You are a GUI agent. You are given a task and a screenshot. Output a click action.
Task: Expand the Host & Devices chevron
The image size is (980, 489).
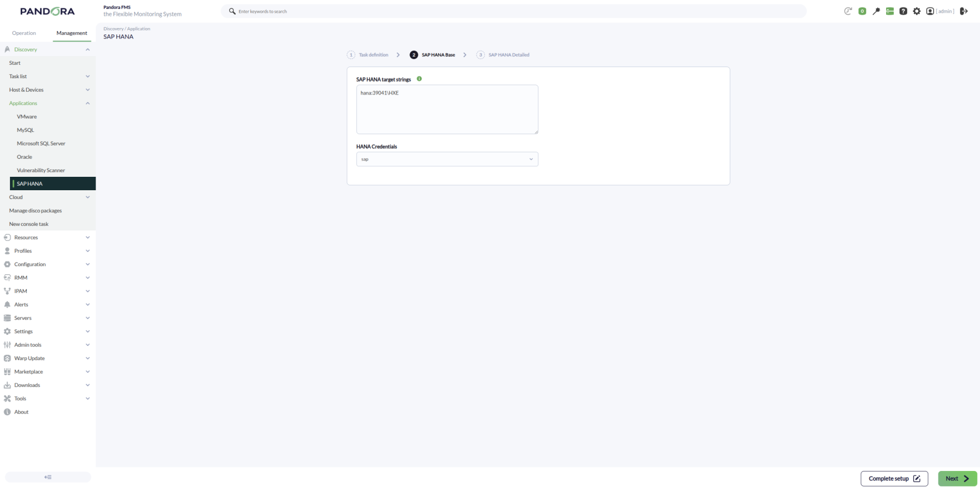(87, 90)
